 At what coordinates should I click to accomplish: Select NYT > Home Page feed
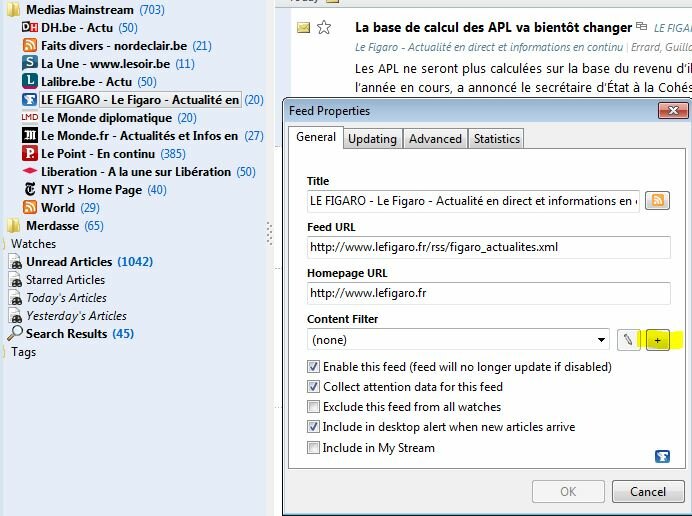pyautogui.click(x=91, y=190)
